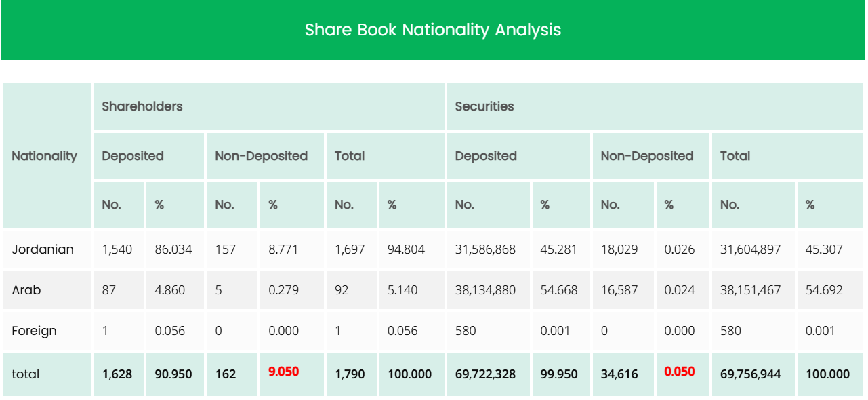Select Deposited header under Shareholders
Screen dimensions: 868x400
[133, 156]
